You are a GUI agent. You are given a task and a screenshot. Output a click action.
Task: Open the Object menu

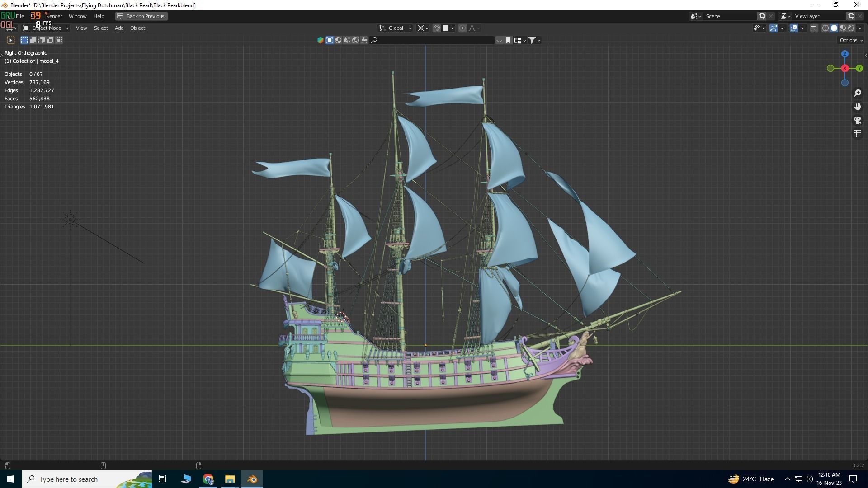point(137,28)
